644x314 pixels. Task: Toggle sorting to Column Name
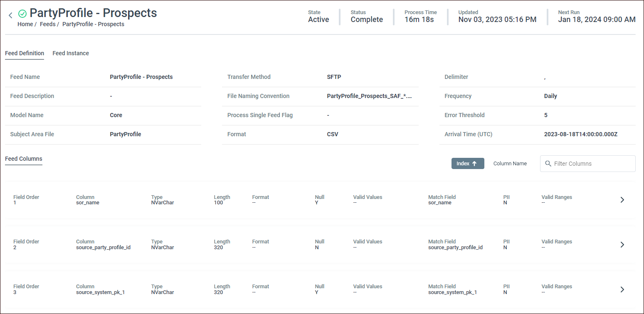point(510,163)
